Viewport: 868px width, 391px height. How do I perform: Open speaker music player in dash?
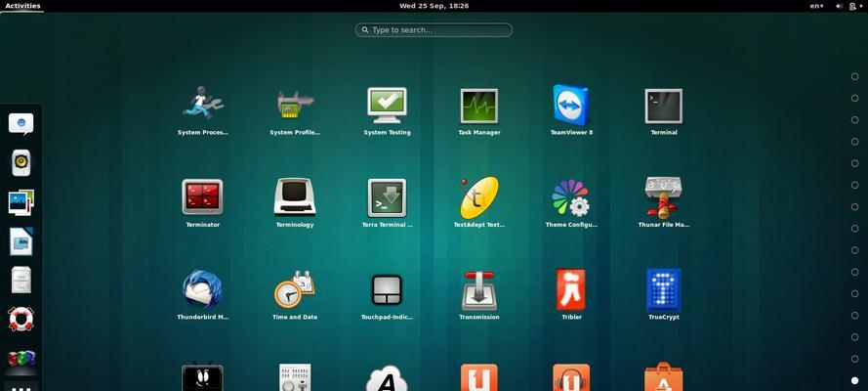(x=21, y=163)
